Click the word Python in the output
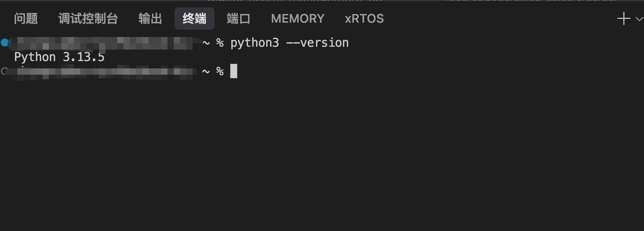This screenshot has width=644, height=231. coord(35,57)
